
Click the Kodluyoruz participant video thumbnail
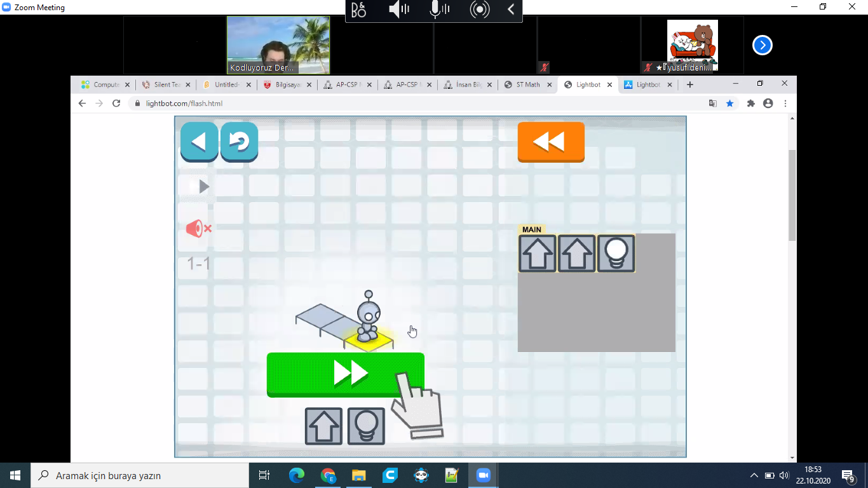tap(278, 45)
